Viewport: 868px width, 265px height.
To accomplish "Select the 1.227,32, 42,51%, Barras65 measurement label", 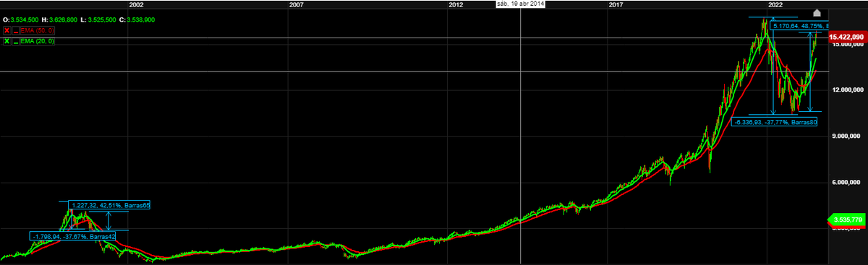I will (109, 205).
